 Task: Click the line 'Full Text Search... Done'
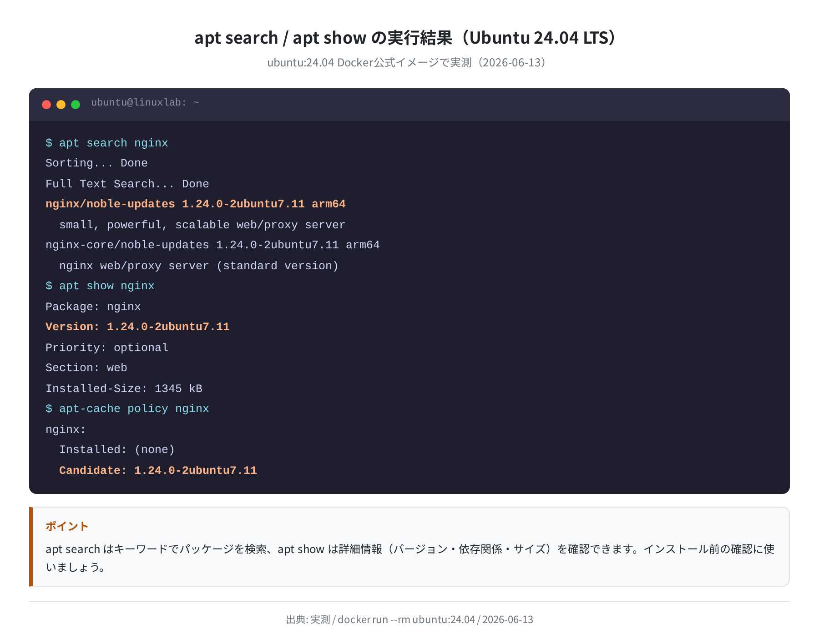click(x=127, y=184)
